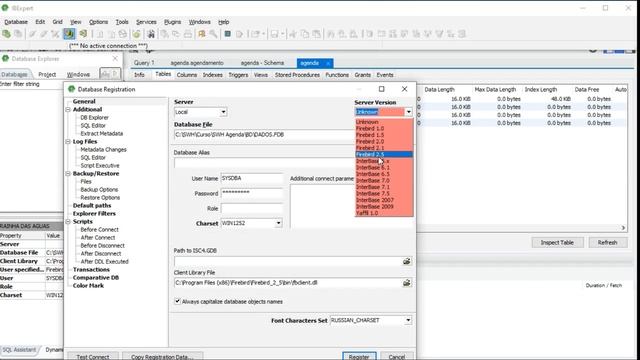Collapse the Backup/Restore tree node
Image resolution: width=640 pixels, height=360 pixels.
tap(69, 173)
